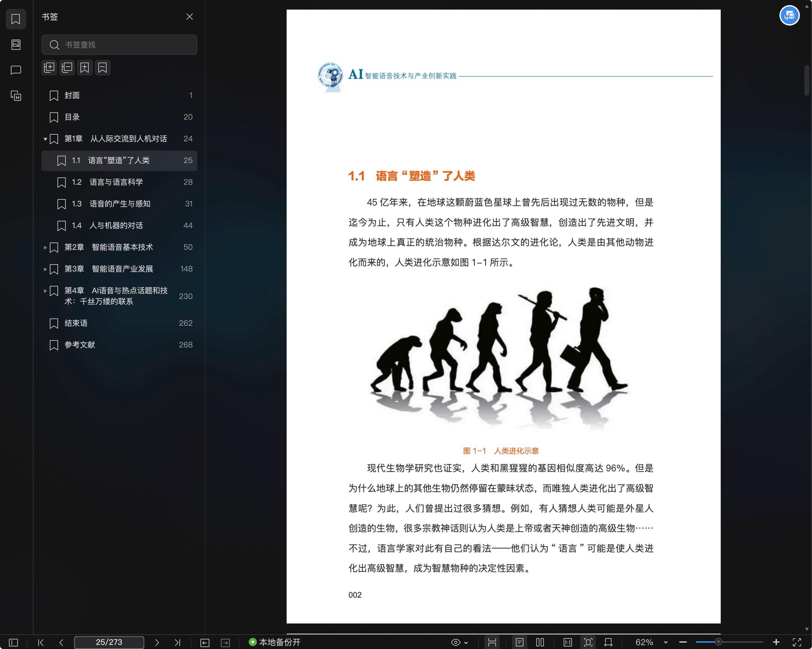Screen dimensions: 812x649
Task: Expand the 第3章 智能语音产业发展 arrow
Action: pos(45,269)
